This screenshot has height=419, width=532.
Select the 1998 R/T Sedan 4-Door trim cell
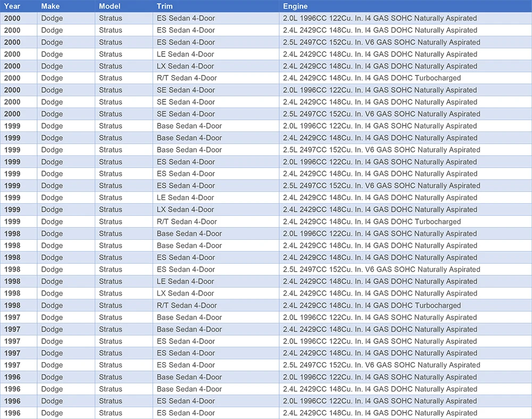(216, 305)
